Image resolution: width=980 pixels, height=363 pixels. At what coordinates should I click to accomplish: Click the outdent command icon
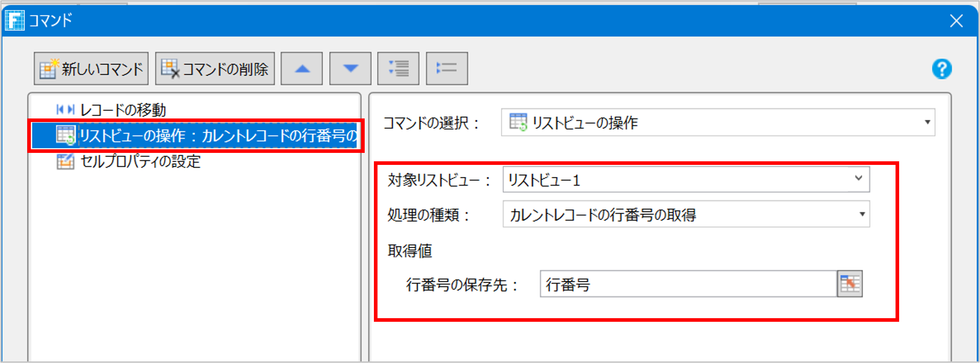(x=447, y=68)
